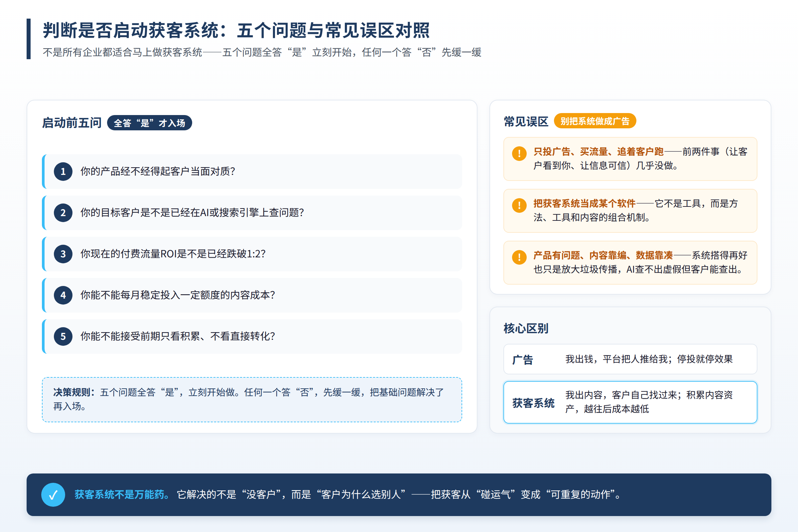Click the 全答“是”才入场 pill badge
The height and width of the screenshot is (532, 798).
pos(149,123)
